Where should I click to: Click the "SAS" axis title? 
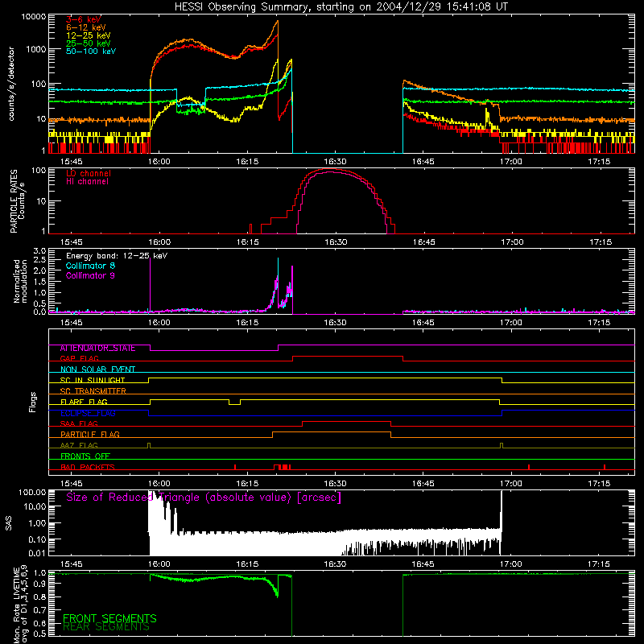coord(8,523)
